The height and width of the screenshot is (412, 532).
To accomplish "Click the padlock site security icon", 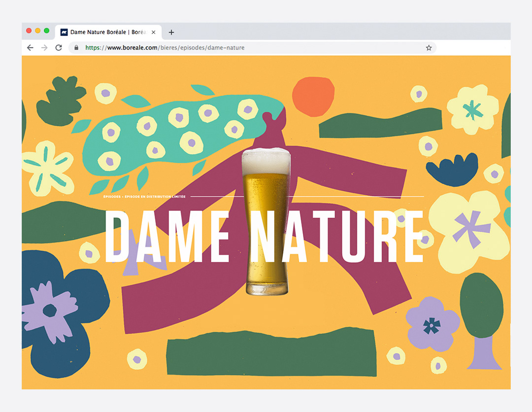I will (76, 48).
